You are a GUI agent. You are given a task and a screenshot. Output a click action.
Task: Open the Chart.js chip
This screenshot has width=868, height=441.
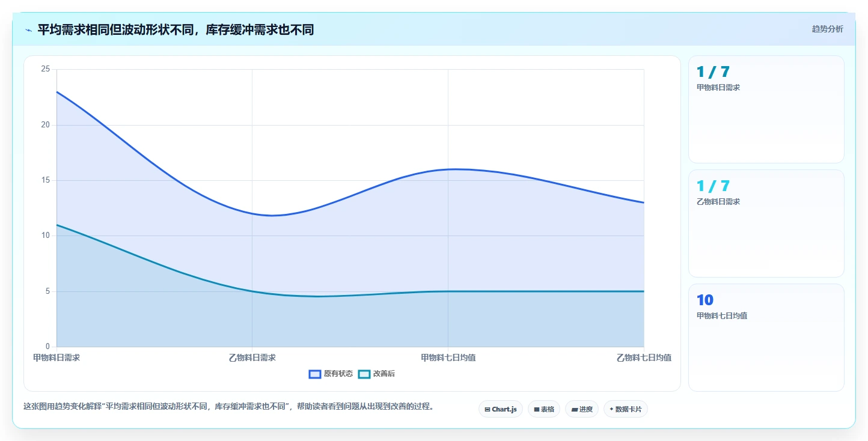point(501,409)
